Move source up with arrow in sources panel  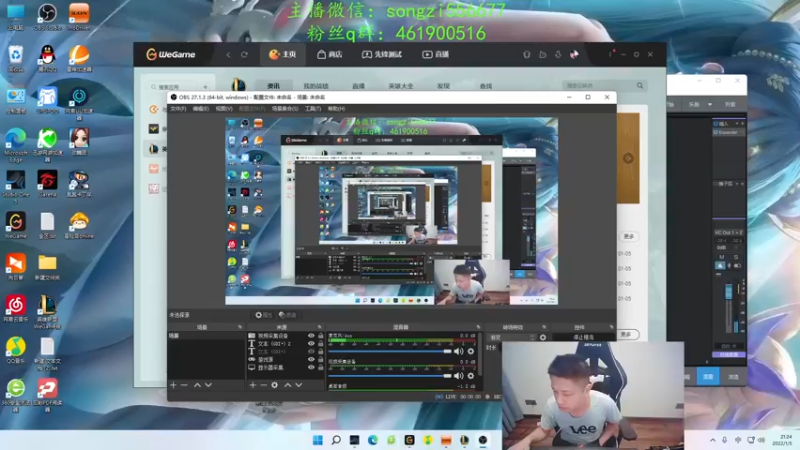click(x=288, y=385)
